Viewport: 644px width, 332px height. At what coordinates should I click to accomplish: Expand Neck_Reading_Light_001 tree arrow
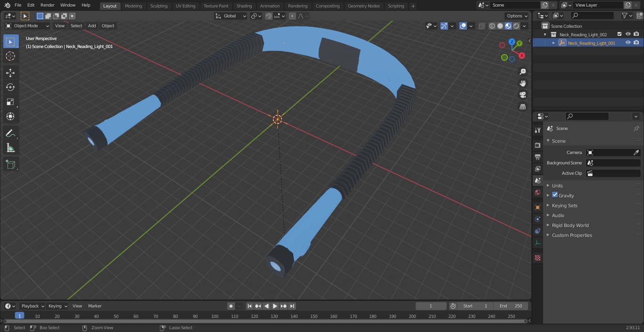point(553,43)
